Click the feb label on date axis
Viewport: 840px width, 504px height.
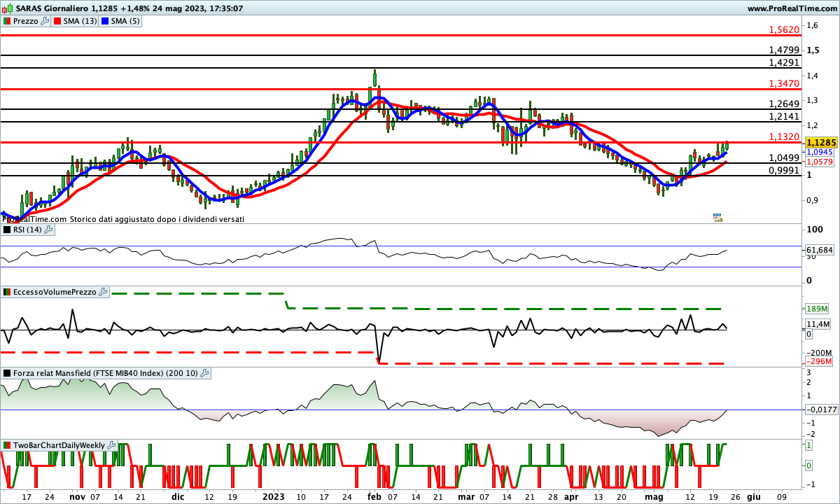click(x=374, y=496)
